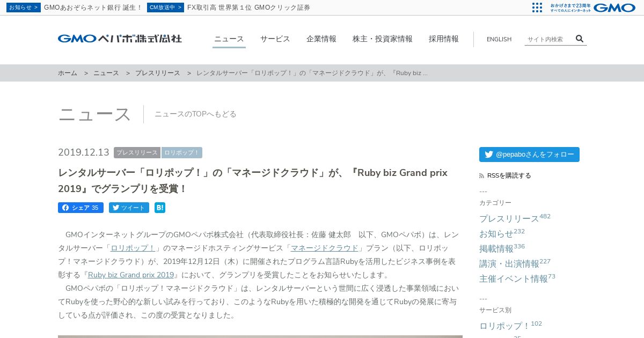Image resolution: width=644 pixels, height=338 pixels.
Task: Open the 株主・投資家情報 menu item
Action: pos(383,39)
